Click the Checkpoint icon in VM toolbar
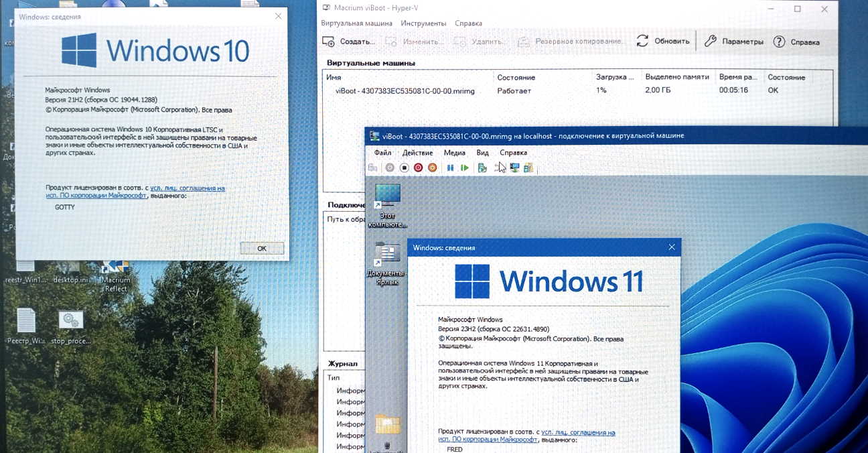 (x=482, y=168)
